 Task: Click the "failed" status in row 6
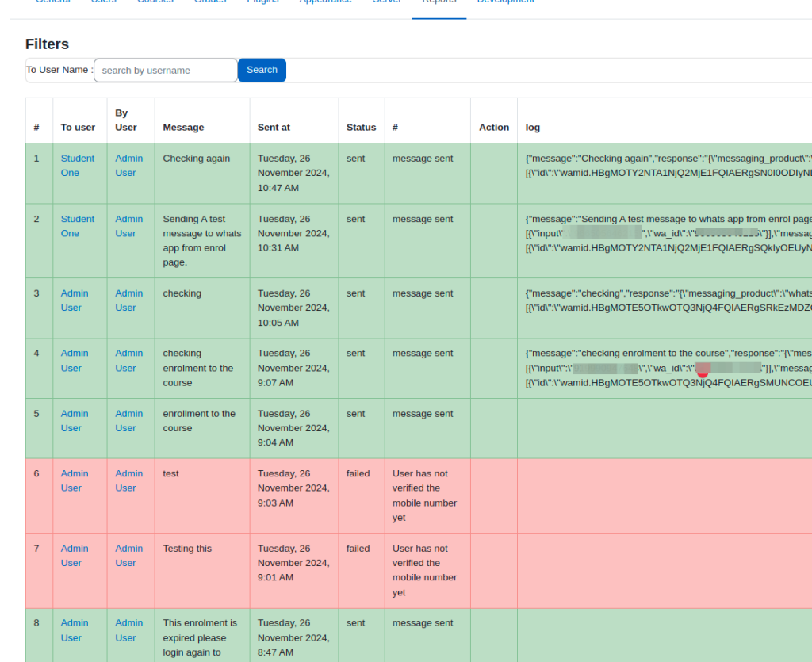[358, 473]
